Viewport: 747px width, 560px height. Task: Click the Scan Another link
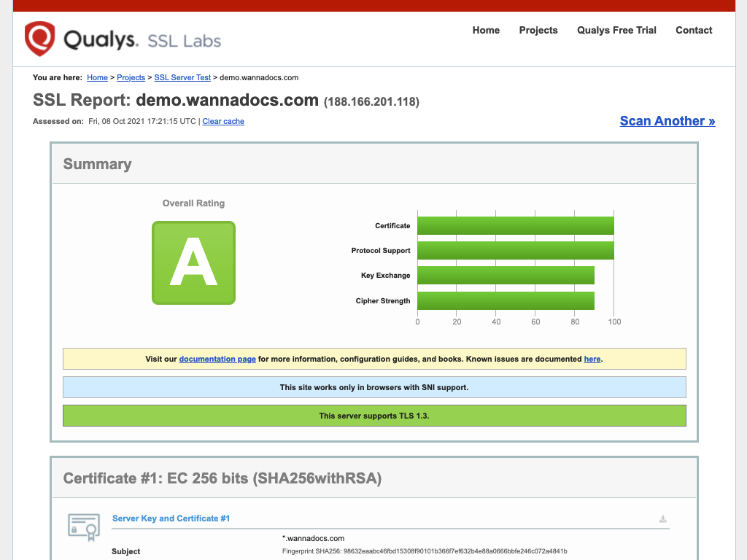point(667,121)
